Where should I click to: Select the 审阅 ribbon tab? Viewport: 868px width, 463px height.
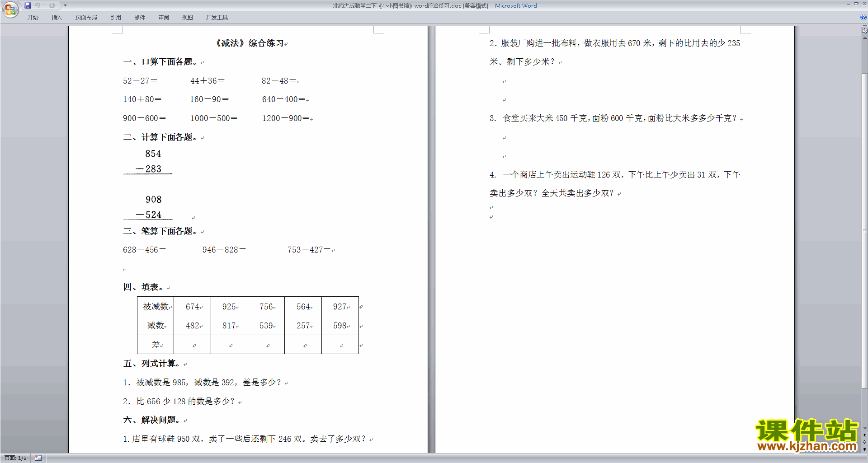click(x=164, y=17)
